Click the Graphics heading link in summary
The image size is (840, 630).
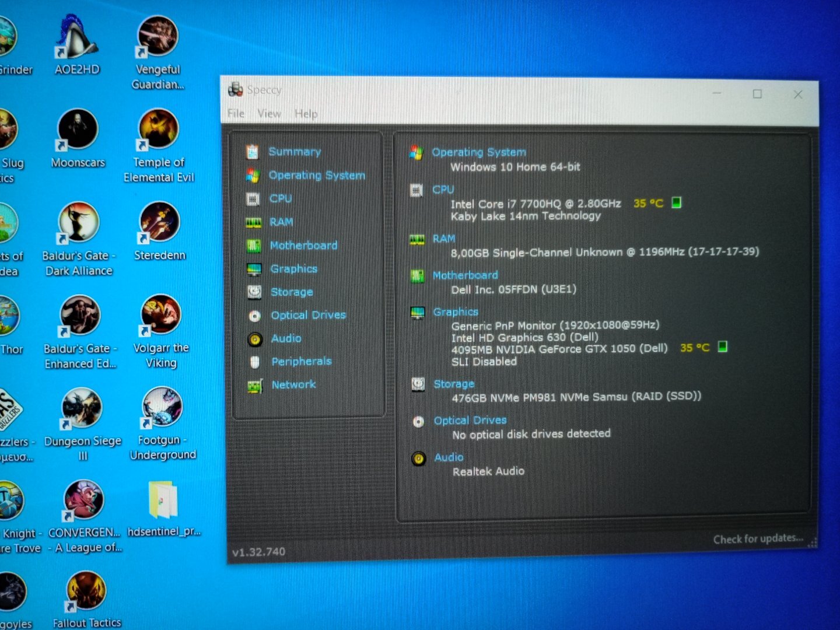pyautogui.click(x=456, y=312)
